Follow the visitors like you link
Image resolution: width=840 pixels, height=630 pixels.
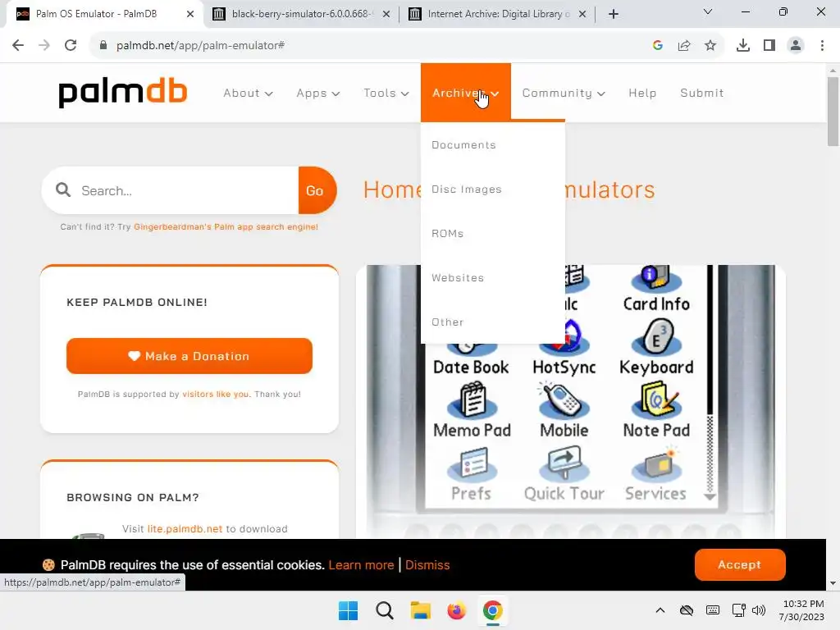click(x=216, y=395)
